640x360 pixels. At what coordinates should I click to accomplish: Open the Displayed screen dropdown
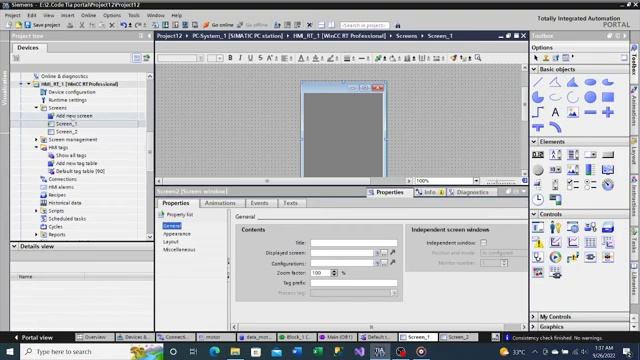click(377, 253)
